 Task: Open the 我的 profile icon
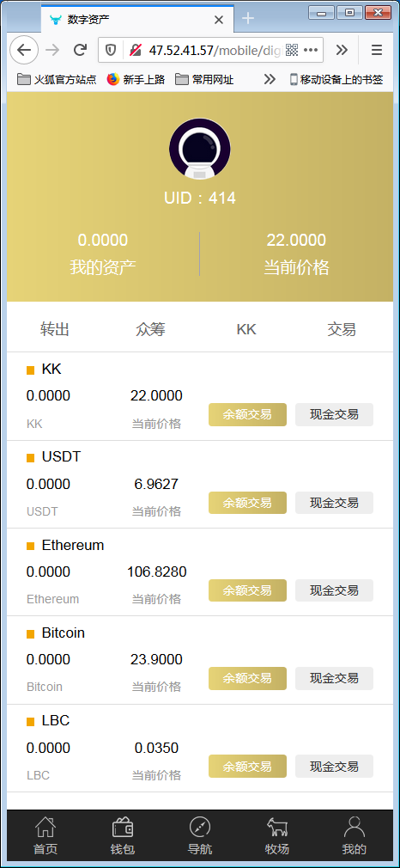click(355, 827)
